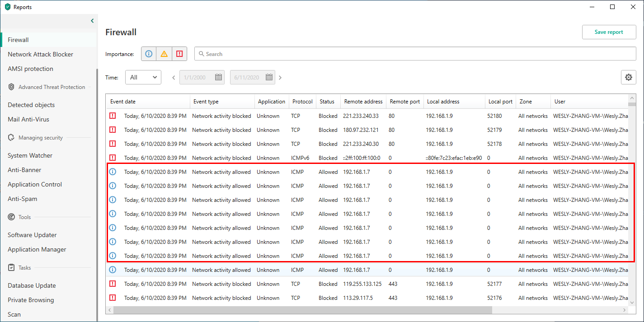Go to the next time period arrow
Screen dimensions: 644x322
pos(280,78)
